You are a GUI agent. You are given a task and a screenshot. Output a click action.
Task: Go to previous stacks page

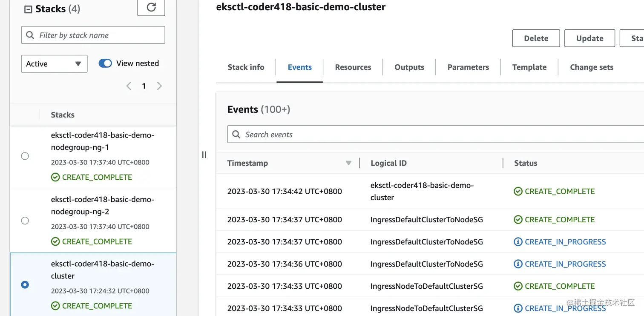[x=129, y=86]
